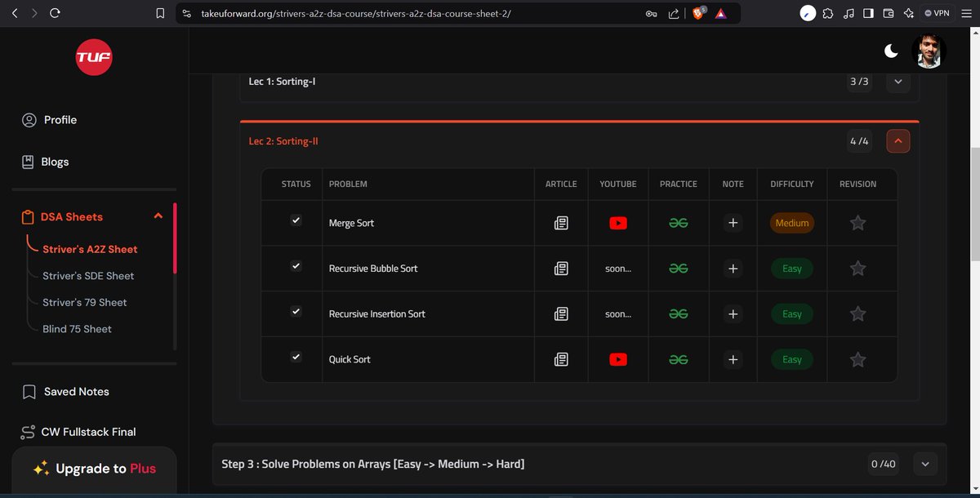Uncheck the Merge Sort status checkbox
This screenshot has height=498, width=980.
point(295,219)
